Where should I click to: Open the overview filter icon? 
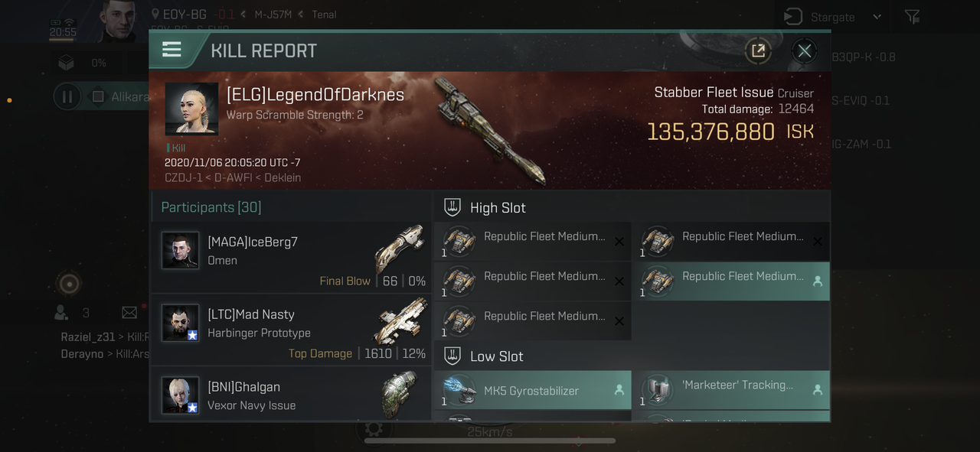pos(912,17)
